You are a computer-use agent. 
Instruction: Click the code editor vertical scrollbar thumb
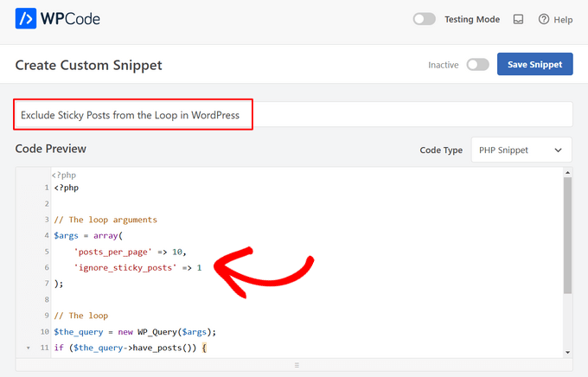coord(567,235)
